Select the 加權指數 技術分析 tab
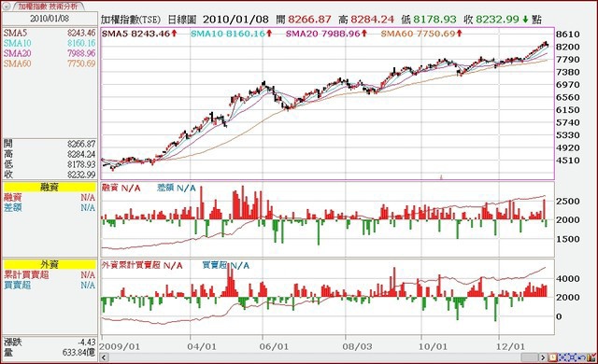The width and height of the screenshot is (598, 364). pos(48,7)
